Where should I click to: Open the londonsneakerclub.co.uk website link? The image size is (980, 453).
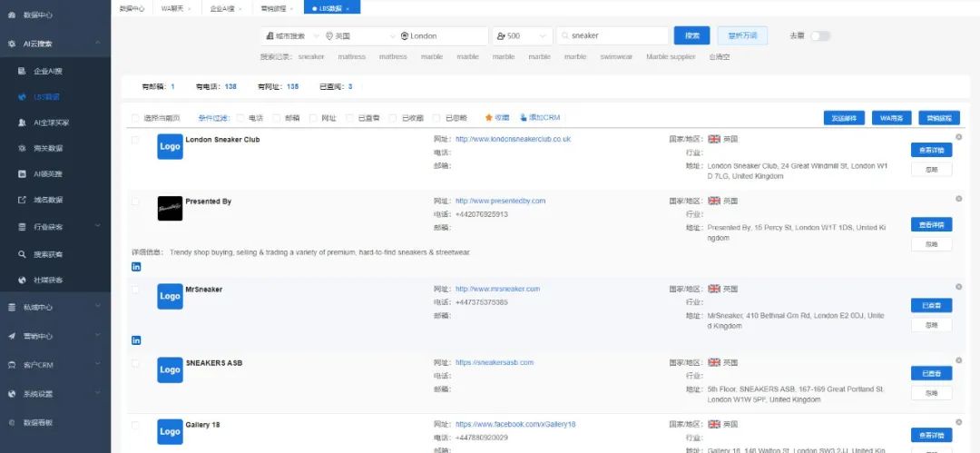coord(513,139)
